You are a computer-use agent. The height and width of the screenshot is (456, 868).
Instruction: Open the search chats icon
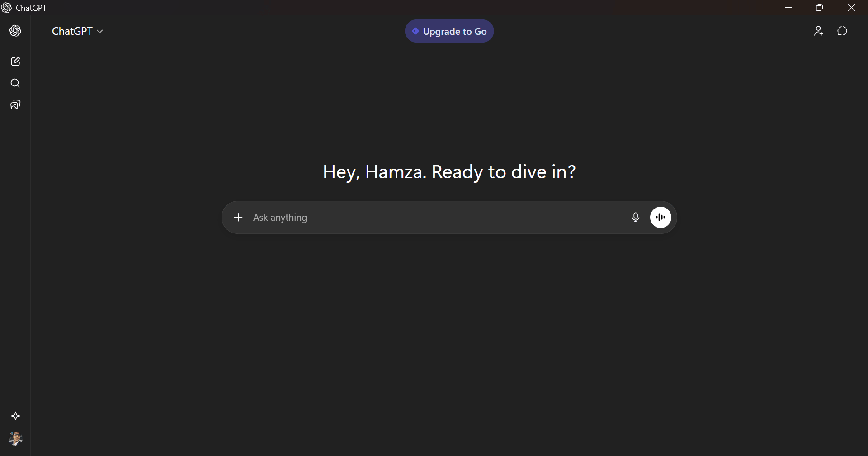tap(15, 83)
